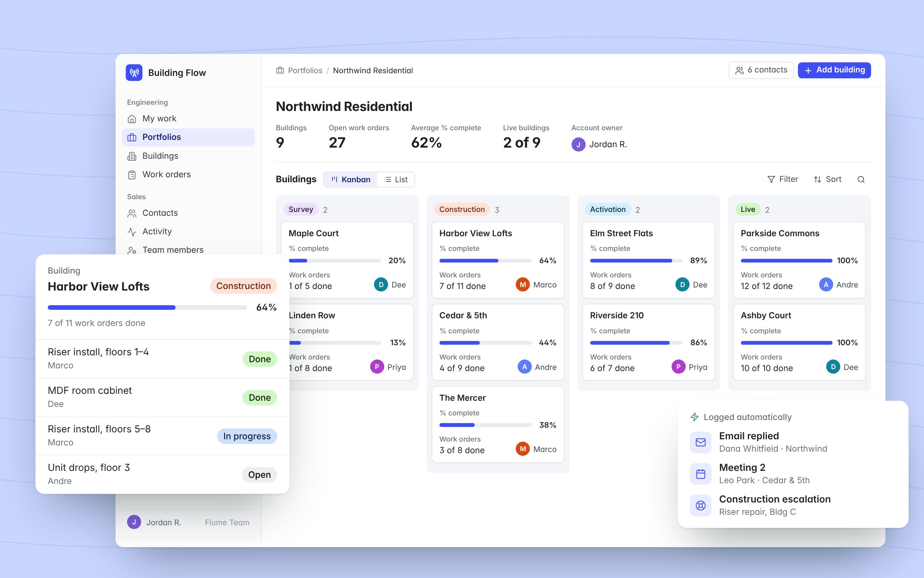This screenshot has width=924, height=578.
Task: Open Team members in sidebar
Action: (x=188, y=250)
